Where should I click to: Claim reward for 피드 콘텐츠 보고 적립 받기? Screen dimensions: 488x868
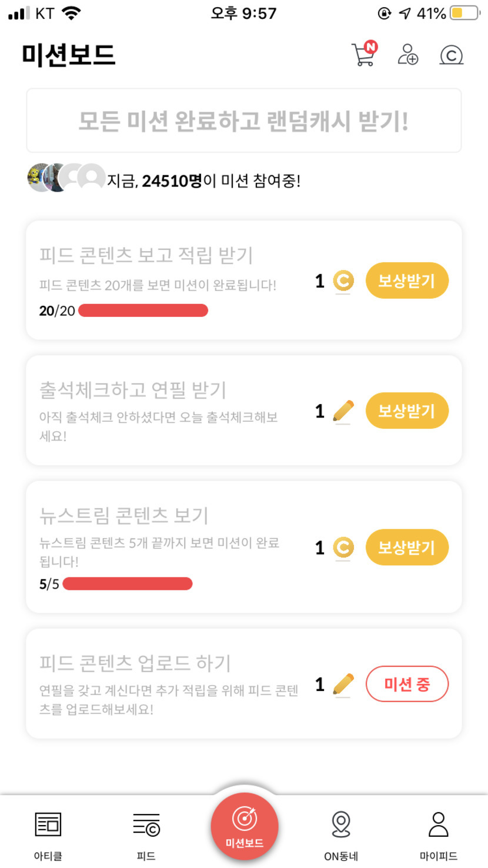pos(407,281)
